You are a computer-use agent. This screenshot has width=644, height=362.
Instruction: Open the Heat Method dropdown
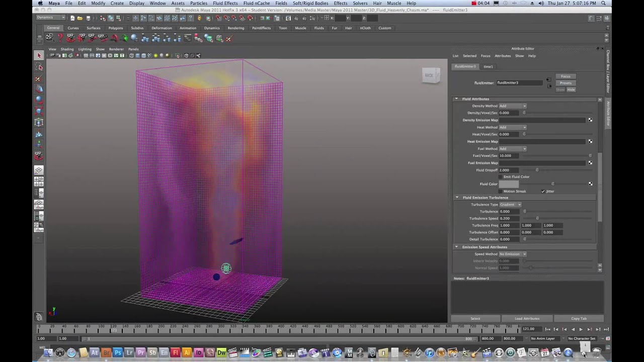513,127
